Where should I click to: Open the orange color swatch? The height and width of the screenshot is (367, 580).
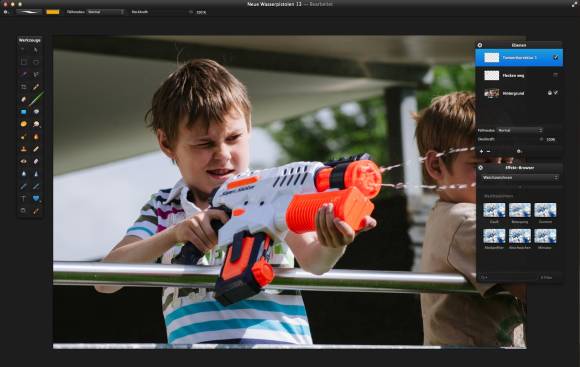53,12
